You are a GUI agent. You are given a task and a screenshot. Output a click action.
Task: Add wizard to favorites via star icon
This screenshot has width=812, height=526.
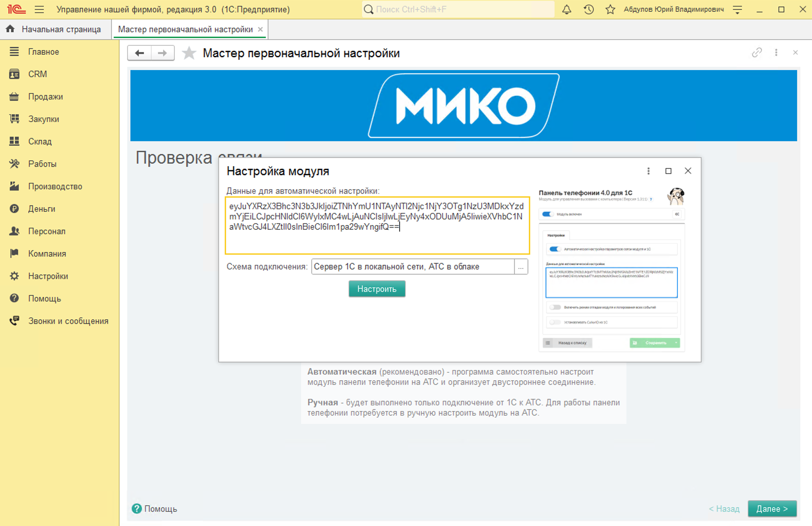point(189,53)
